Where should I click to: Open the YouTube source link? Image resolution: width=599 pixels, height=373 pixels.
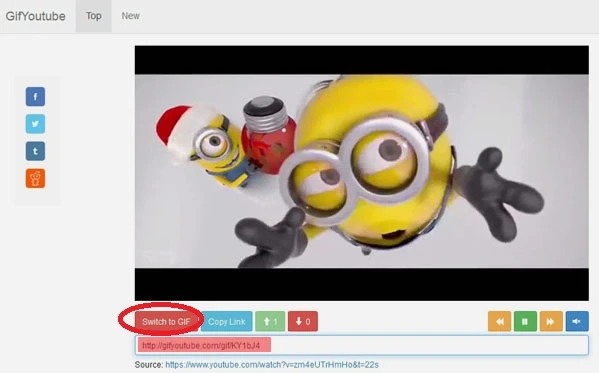coord(272,365)
